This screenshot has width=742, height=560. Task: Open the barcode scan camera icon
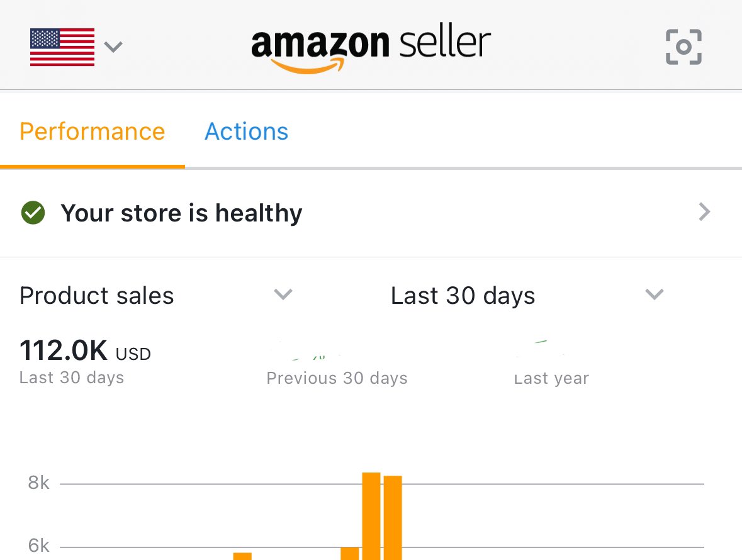[683, 47]
